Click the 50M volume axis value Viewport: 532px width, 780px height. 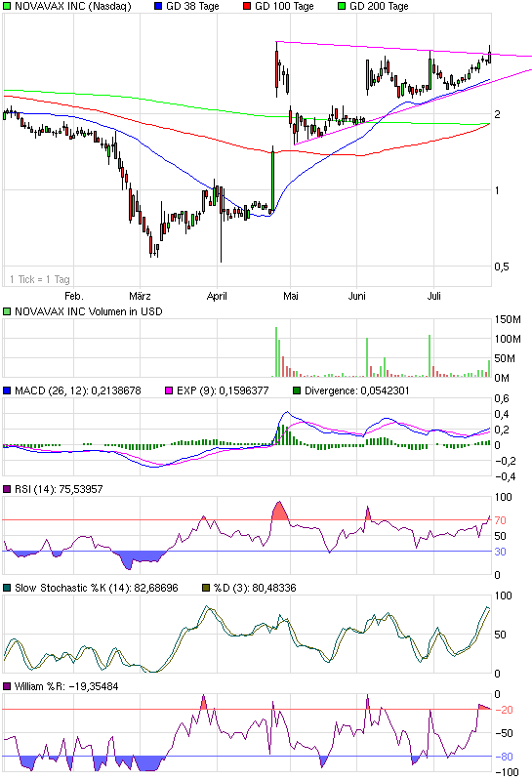(505, 358)
